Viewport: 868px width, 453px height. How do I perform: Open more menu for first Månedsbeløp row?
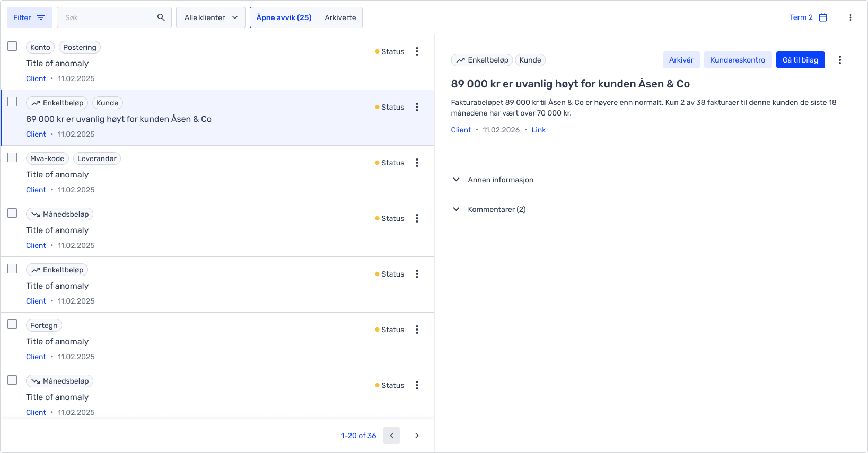point(417,218)
